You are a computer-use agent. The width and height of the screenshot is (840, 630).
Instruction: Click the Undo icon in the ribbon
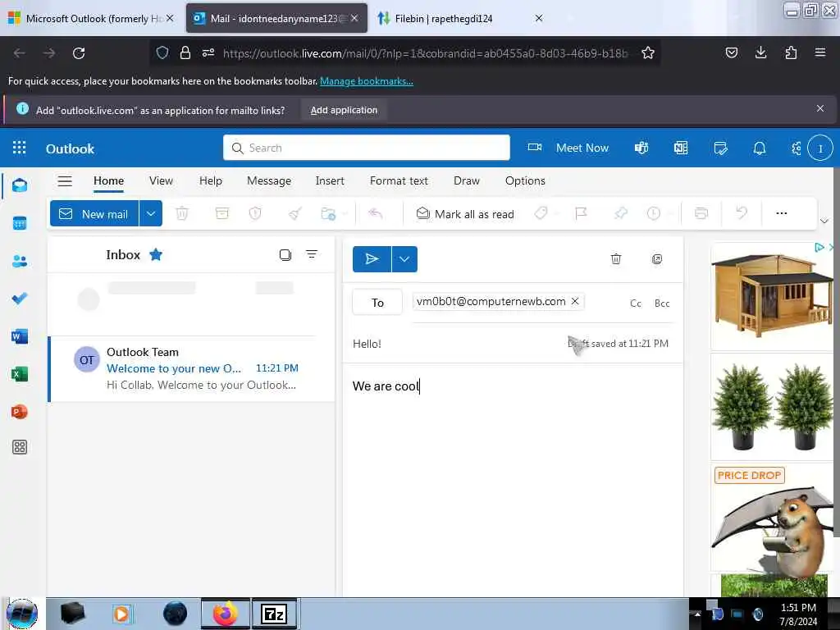742,213
